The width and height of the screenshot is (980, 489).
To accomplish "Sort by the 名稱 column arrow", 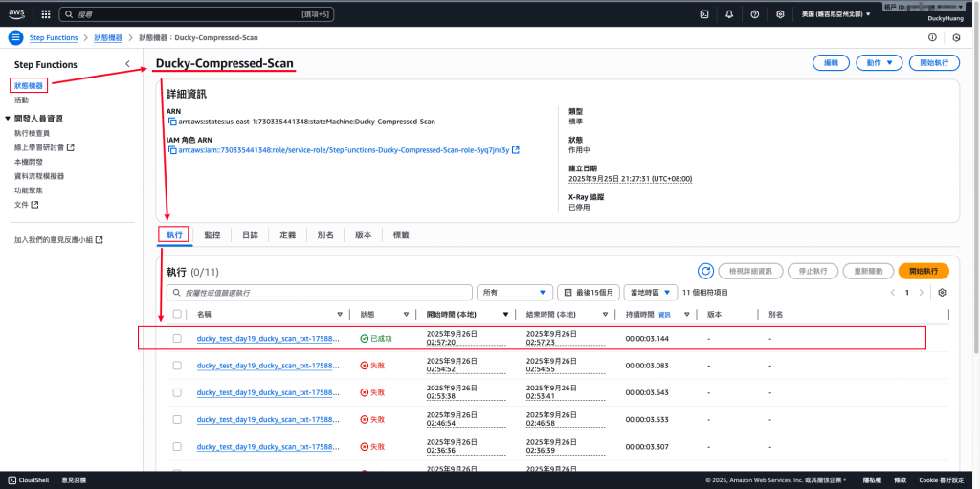I will click(x=340, y=314).
